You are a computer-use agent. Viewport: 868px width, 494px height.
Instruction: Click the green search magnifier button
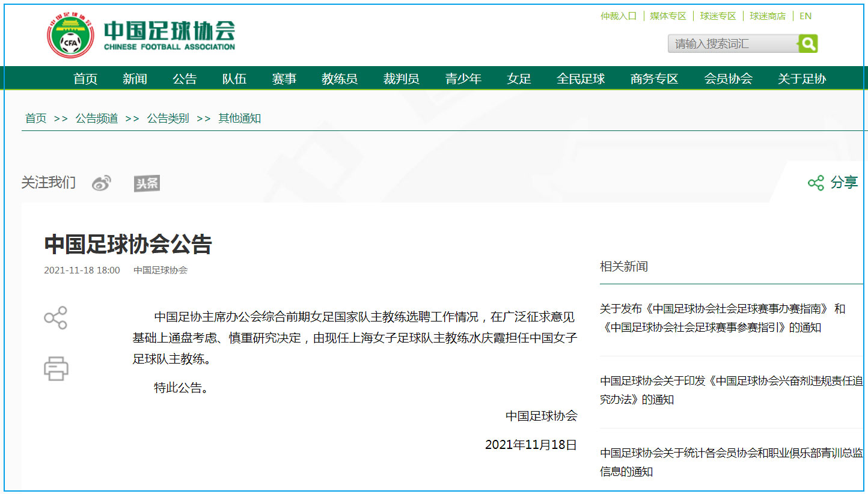tap(808, 43)
